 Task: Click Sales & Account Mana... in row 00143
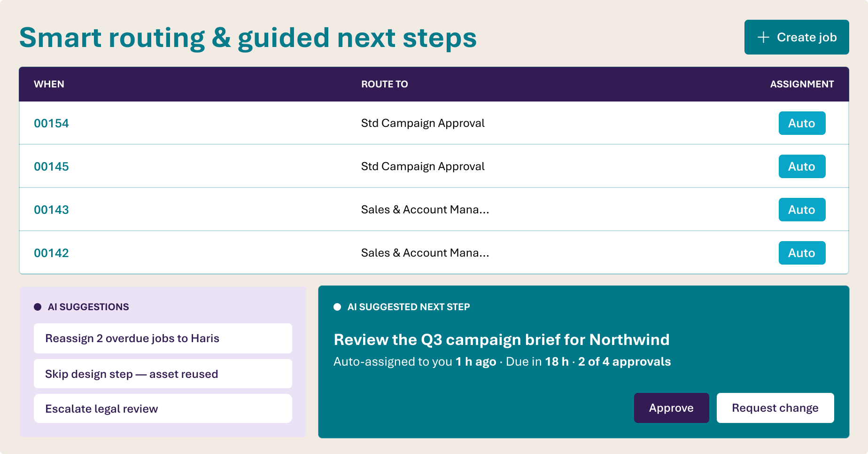pyautogui.click(x=425, y=210)
